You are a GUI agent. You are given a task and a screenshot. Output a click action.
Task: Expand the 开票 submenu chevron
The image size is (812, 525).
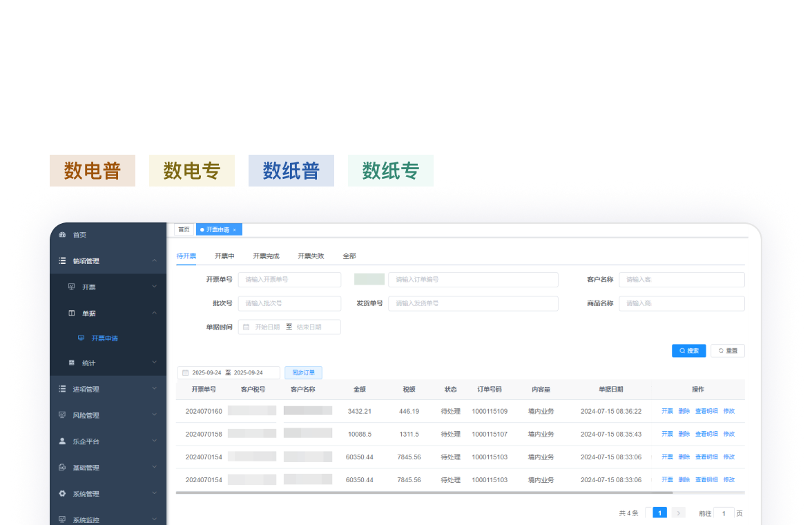[155, 286]
